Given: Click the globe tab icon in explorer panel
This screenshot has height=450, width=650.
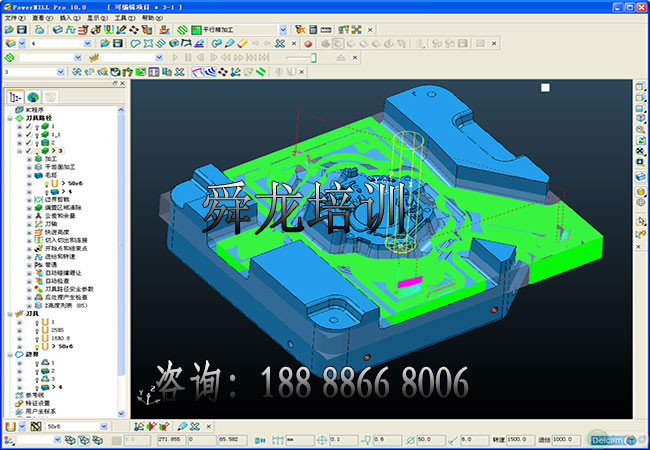Looking at the screenshot, I should (33, 97).
